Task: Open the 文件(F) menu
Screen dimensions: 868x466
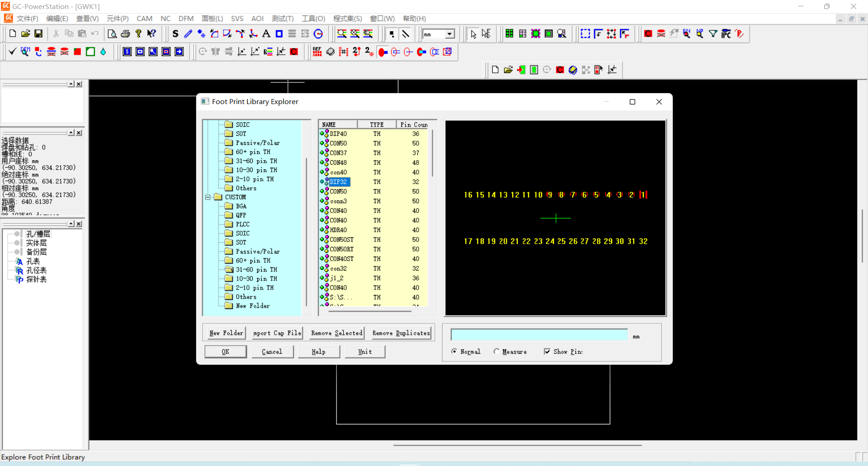Action: (28, 19)
